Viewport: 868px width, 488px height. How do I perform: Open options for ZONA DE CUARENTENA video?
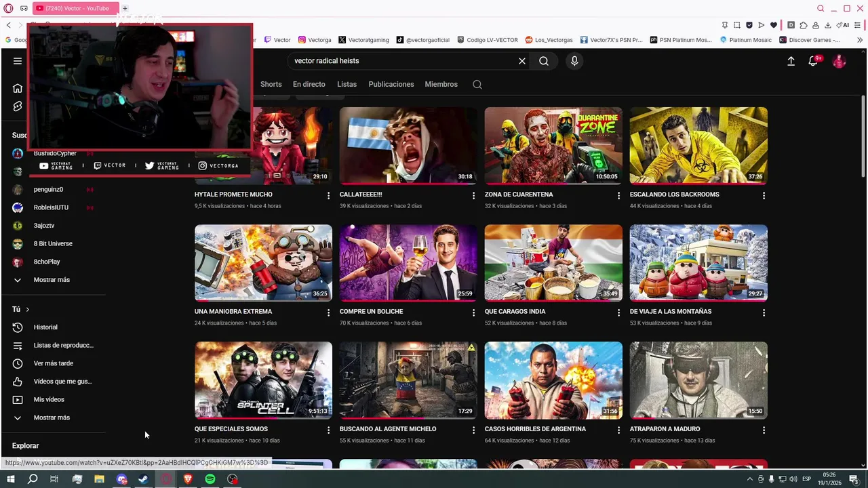(x=618, y=195)
